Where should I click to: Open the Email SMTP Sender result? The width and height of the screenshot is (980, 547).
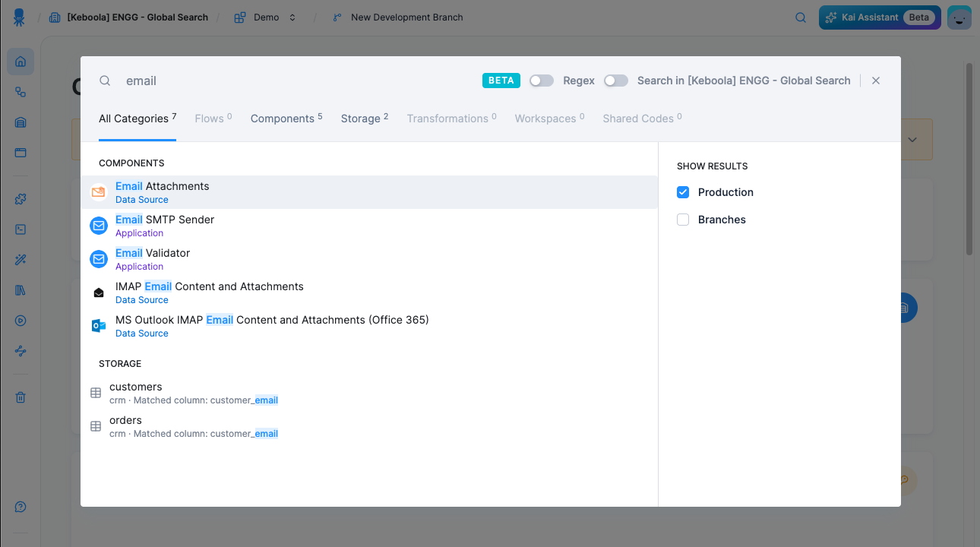(x=369, y=226)
